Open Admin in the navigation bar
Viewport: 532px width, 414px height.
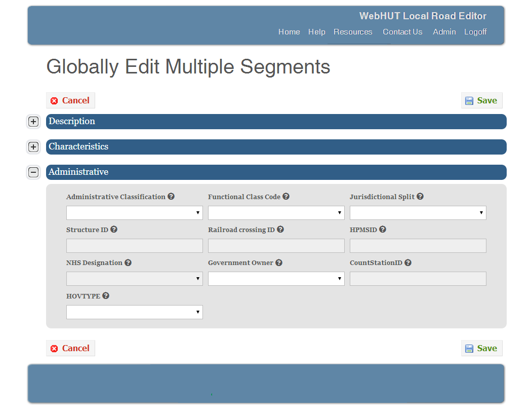tap(444, 32)
